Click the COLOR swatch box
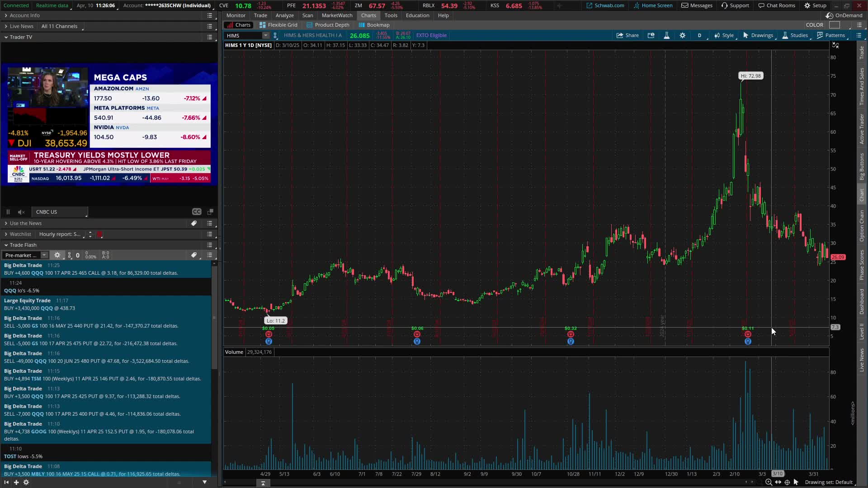This screenshot has width=868, height=488. point(835,25)
